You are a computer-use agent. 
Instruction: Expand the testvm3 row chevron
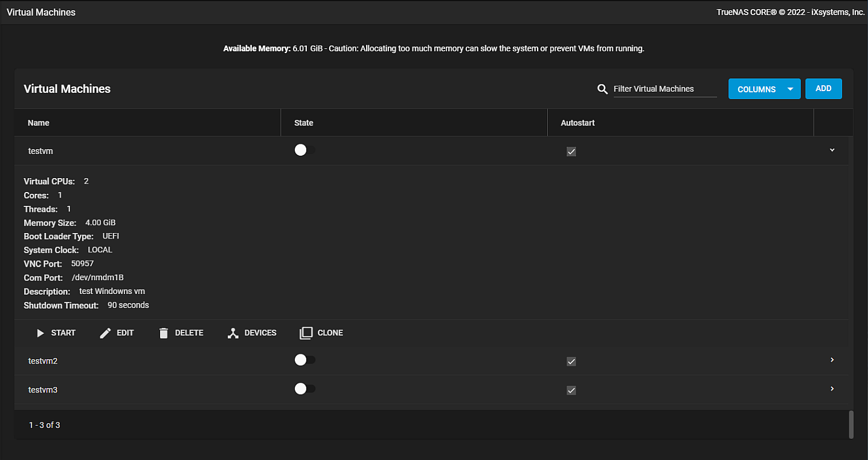tap(832, 389)
